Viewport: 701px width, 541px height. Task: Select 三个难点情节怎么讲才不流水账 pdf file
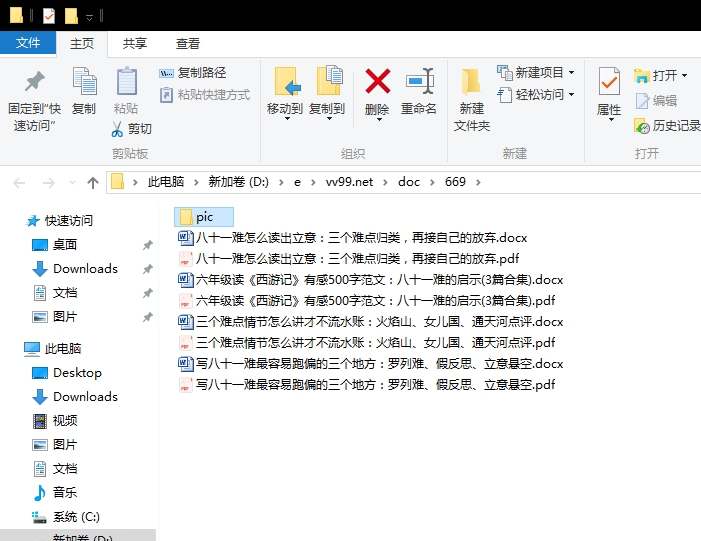367,342
